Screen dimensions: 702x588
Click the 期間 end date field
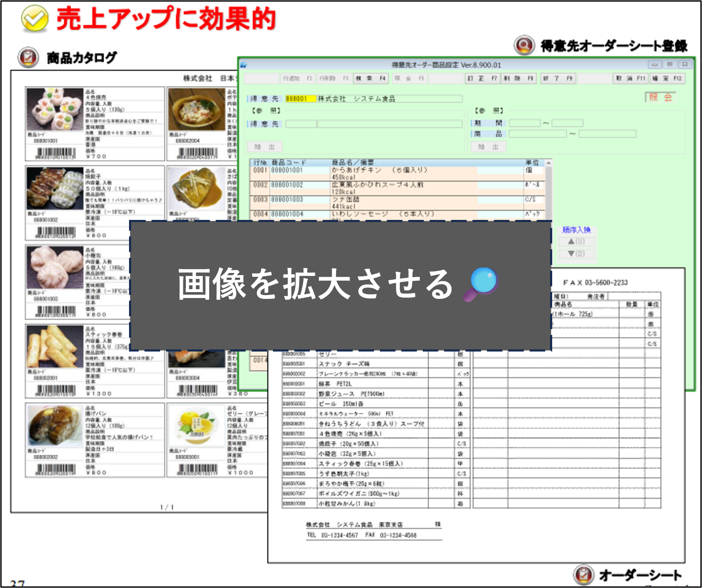(567, 123)
